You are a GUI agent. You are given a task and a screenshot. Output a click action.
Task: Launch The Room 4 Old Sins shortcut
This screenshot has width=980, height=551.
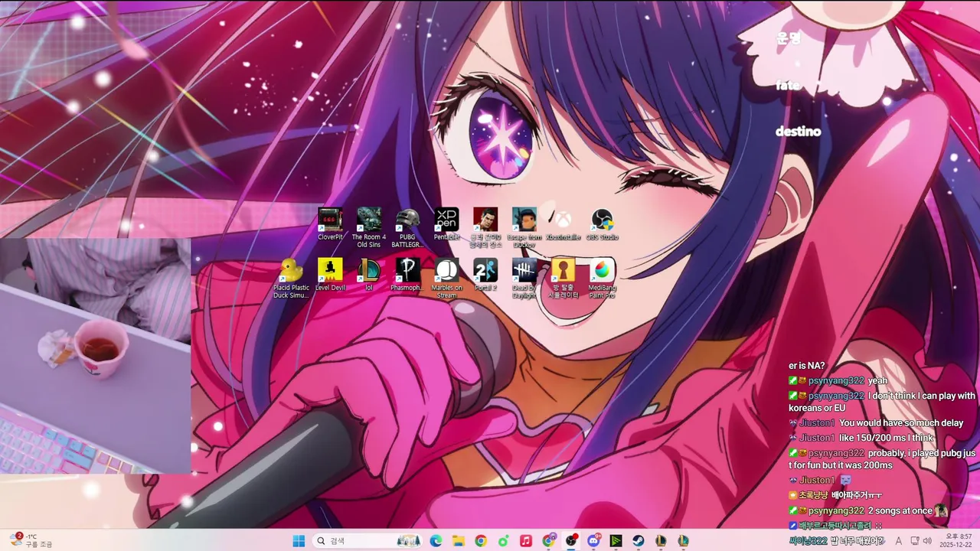pos(369,227)
